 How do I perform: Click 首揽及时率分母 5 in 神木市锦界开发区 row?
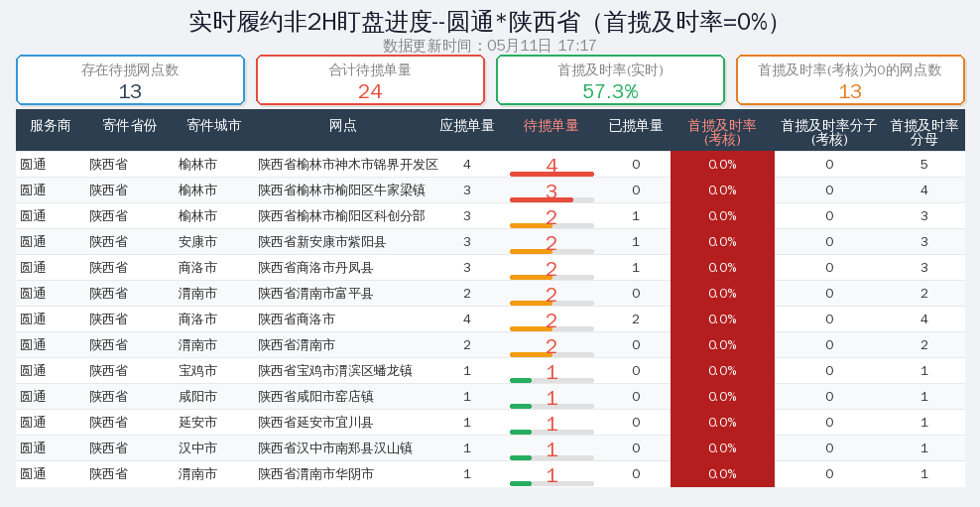click(x=923, y=165)
